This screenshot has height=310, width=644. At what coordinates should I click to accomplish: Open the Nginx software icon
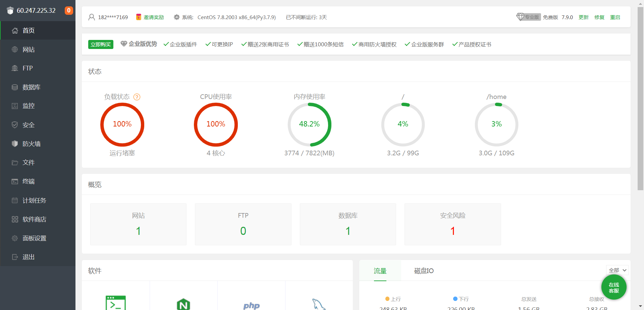pyautogui.click(x=183, y=304)
